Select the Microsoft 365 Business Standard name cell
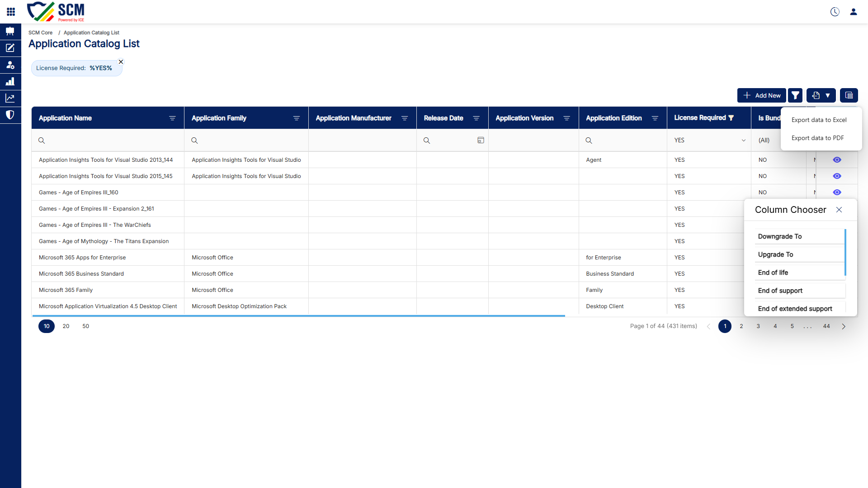This screenshot has height=488, width=868. tap(108, 274)
